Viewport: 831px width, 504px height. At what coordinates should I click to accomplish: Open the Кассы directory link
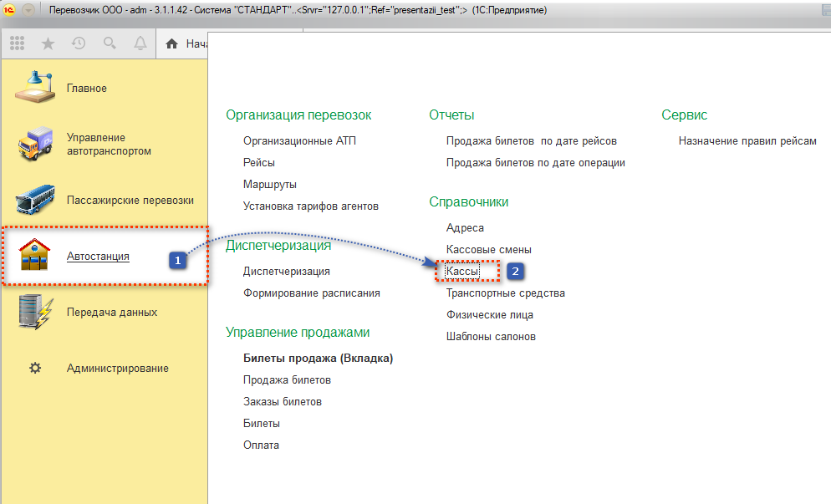[462, 272]
